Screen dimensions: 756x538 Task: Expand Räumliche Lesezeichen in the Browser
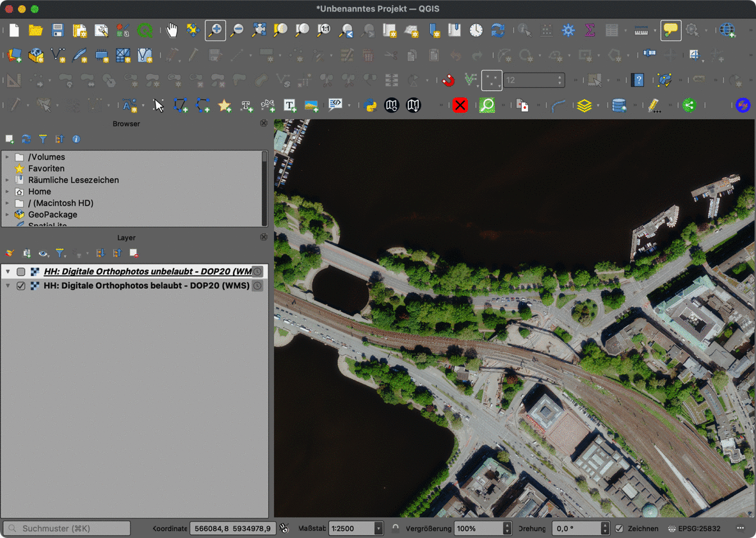click(x=7, y=180)
